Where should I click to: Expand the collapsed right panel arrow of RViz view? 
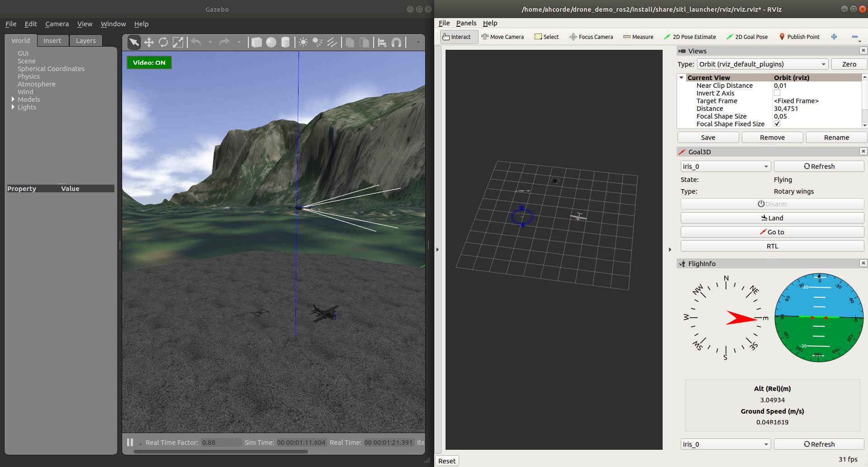(x=670, y=249)
